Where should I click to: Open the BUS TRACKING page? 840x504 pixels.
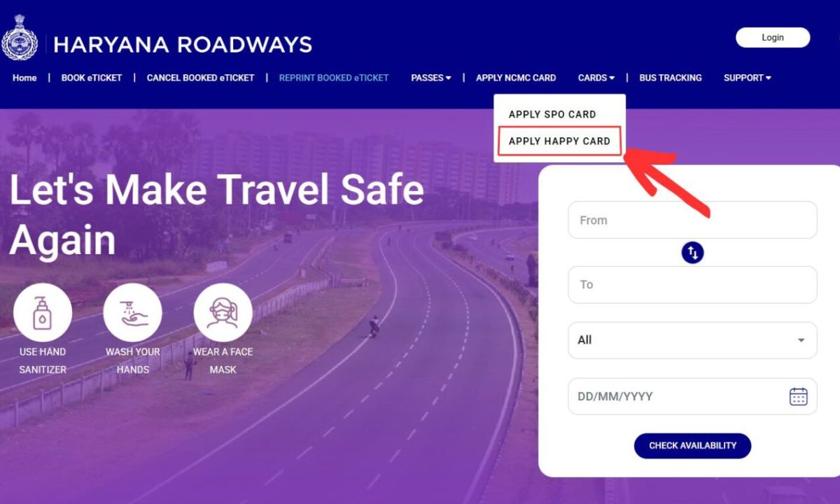(670, 78)
